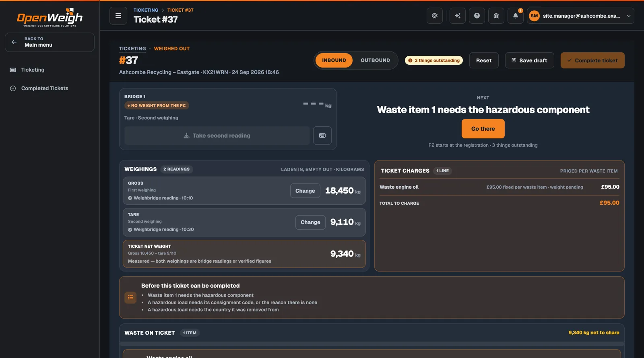The image size is (644, 358).
Task: Click the TOTAL TO CHARGE £95.00 amount
Action: click(609, 203)
